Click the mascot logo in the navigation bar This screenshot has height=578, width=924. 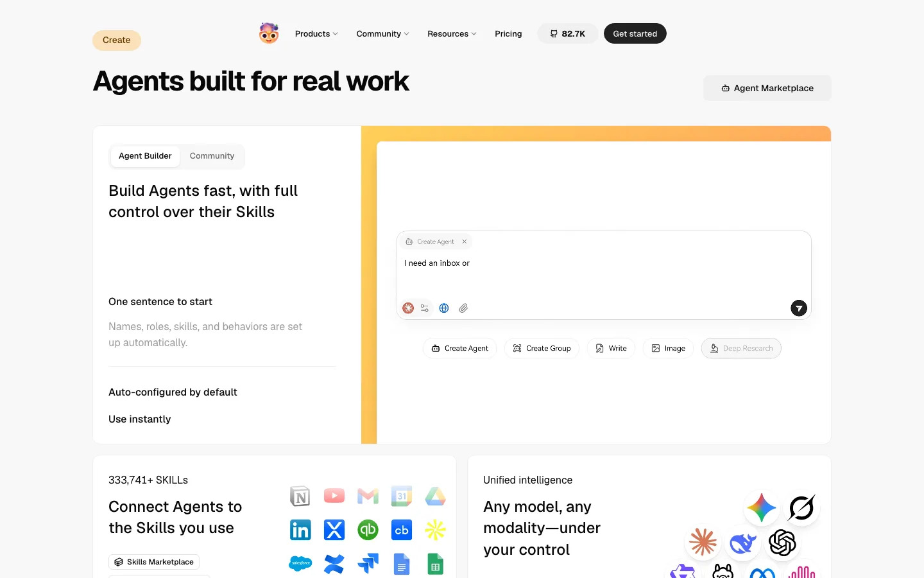(x=269, y=33)
